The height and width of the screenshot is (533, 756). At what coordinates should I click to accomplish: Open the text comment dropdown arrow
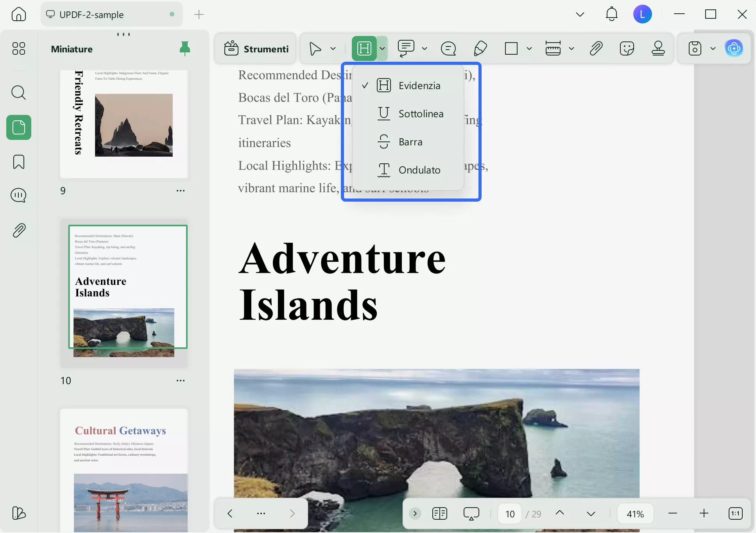click(x=424, y=48)
